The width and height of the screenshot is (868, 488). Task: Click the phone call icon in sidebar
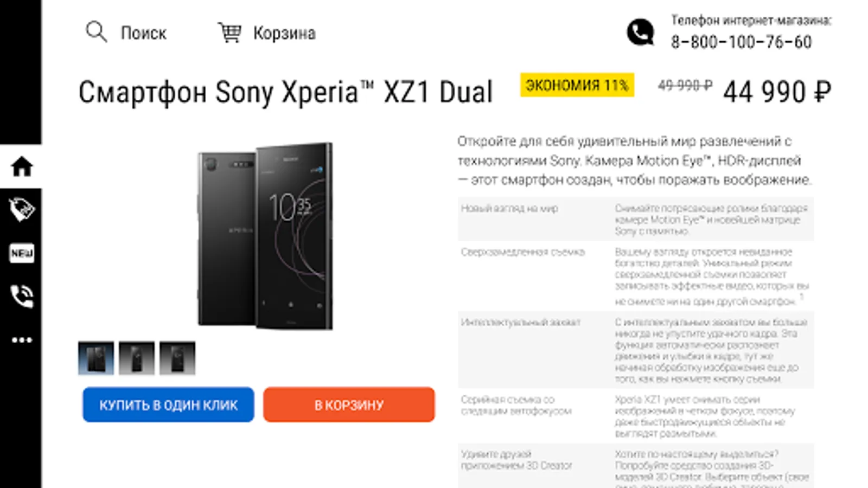21,296
